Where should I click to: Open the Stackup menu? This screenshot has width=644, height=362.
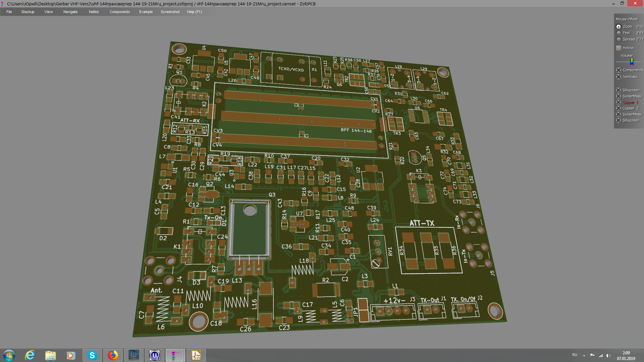click(x=28, y=12)
